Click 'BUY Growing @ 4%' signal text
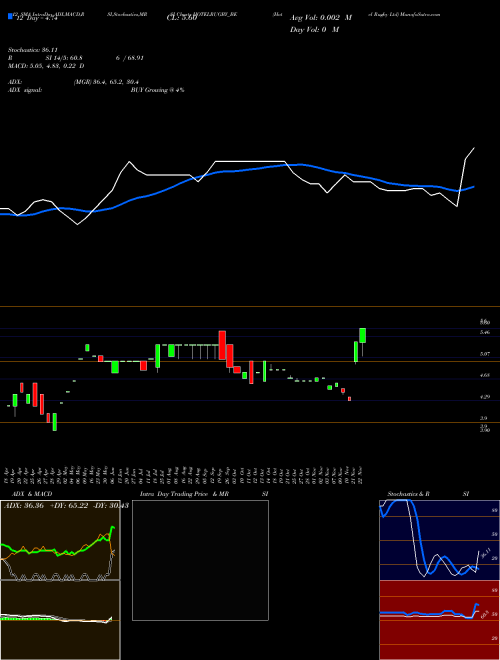The image size is (500, 660). coord(157,90)
